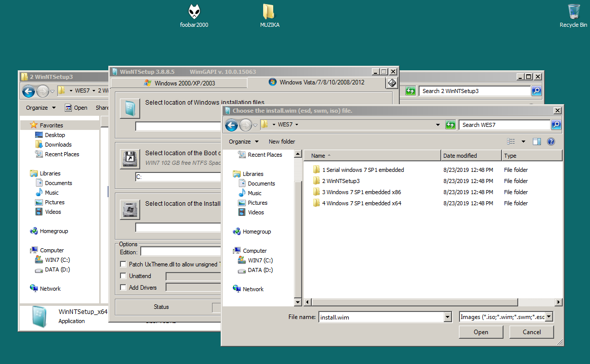
Task: Click refresh icon in 2 WinNTSetup3 explorer
Action: (410, 91)
